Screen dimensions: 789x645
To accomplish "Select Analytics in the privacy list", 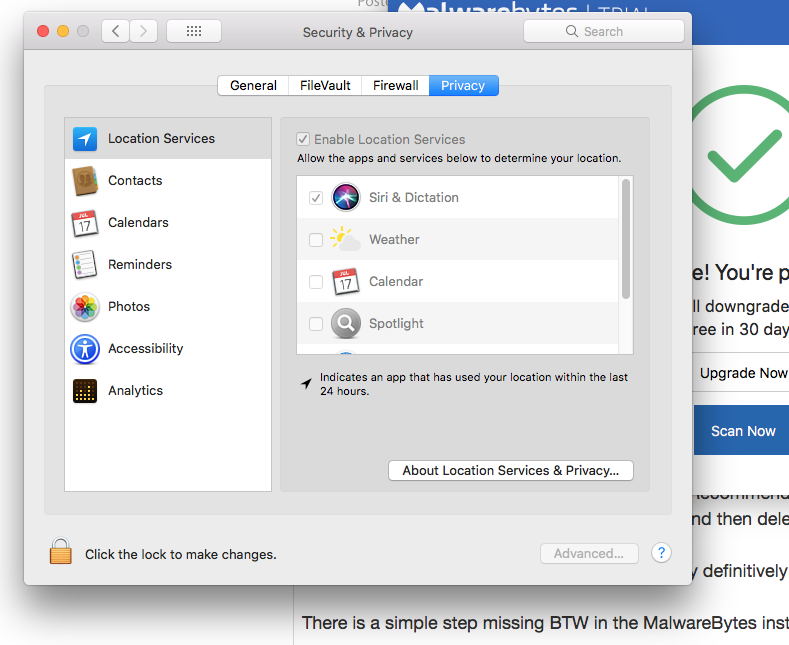I will [x=136, y=390].
